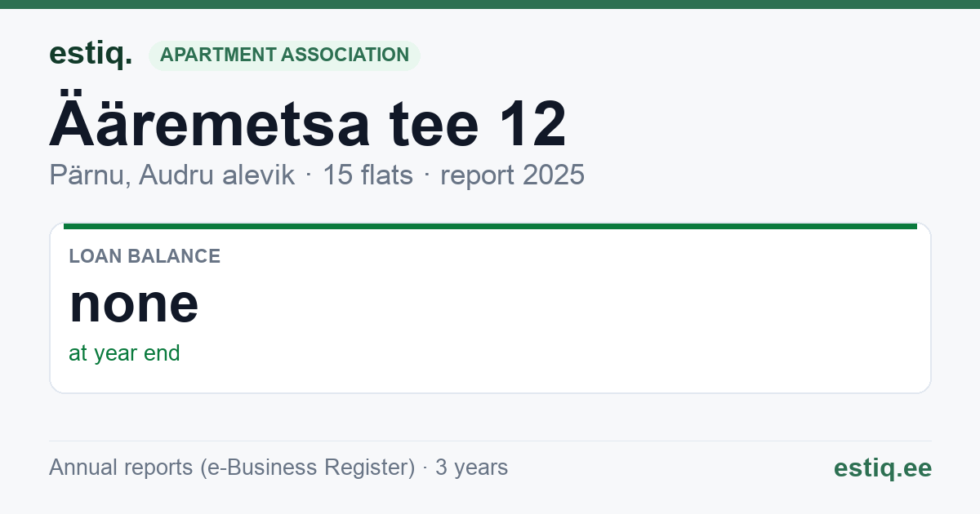Click the estiq. logo

tap(91, 54)
